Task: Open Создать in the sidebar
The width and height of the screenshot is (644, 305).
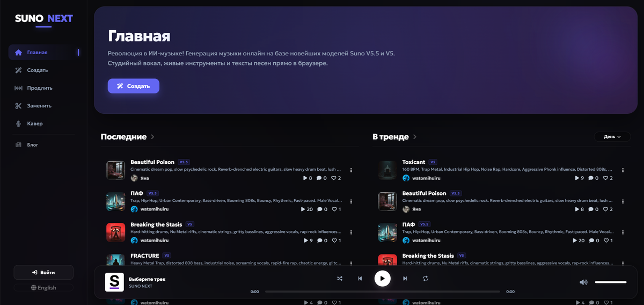Action: tap(43, 70)
